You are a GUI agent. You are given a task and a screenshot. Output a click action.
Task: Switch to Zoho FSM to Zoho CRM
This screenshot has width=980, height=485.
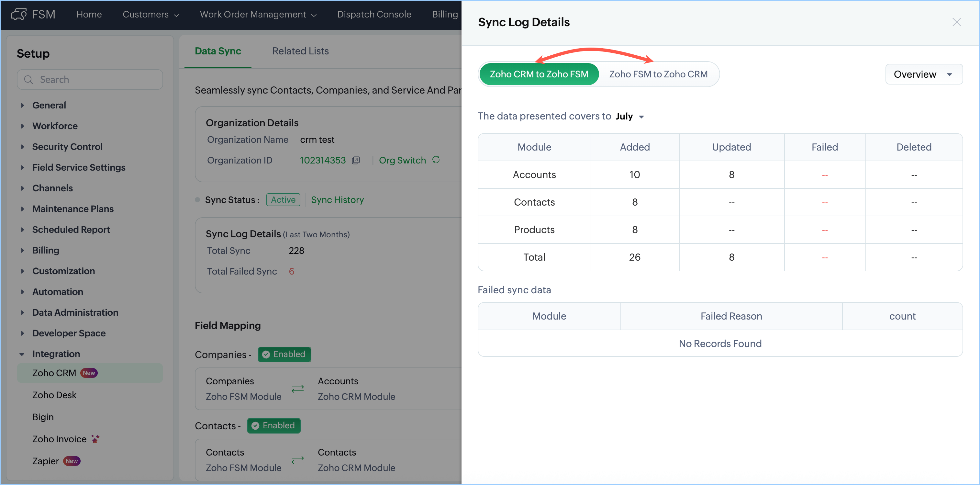pyautogui.click(x=658, y=74)
